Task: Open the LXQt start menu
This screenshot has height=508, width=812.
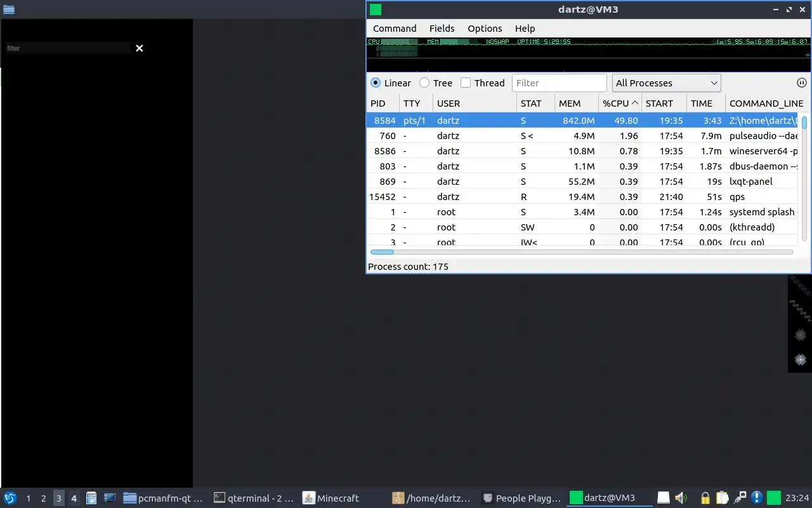Action: (10, 498)
